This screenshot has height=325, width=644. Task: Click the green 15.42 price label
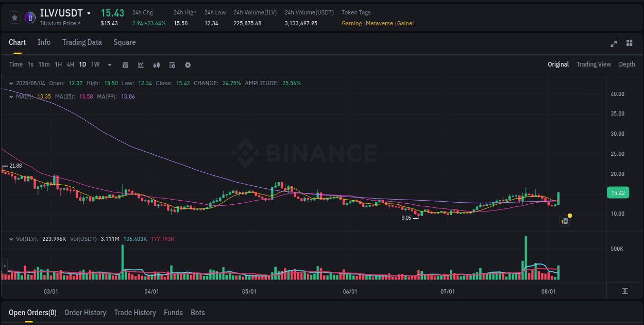[618, 192]
